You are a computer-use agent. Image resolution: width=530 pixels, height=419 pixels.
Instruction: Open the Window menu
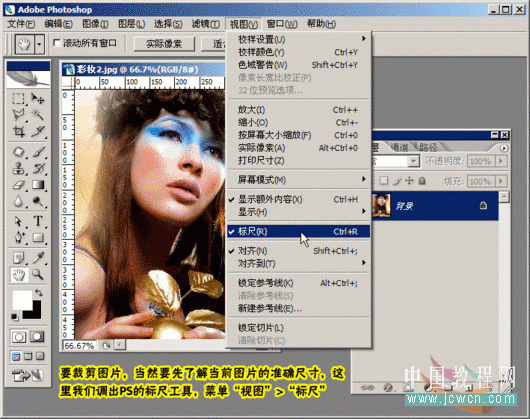(x=282, y=24)
